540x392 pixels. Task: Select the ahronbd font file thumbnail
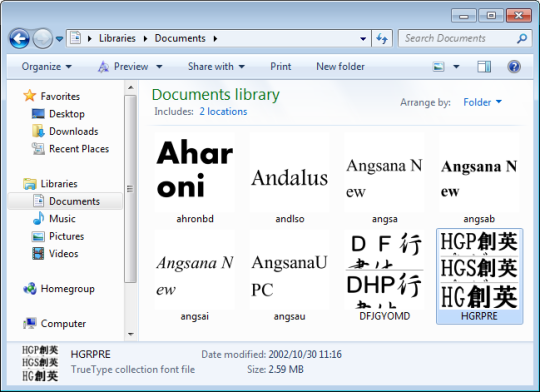click(195, 179)
